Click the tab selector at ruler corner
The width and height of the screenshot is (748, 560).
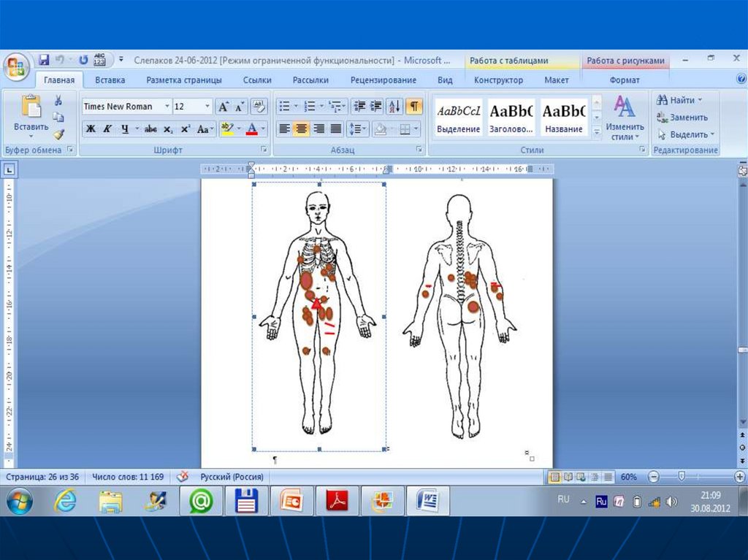(9, 169)
